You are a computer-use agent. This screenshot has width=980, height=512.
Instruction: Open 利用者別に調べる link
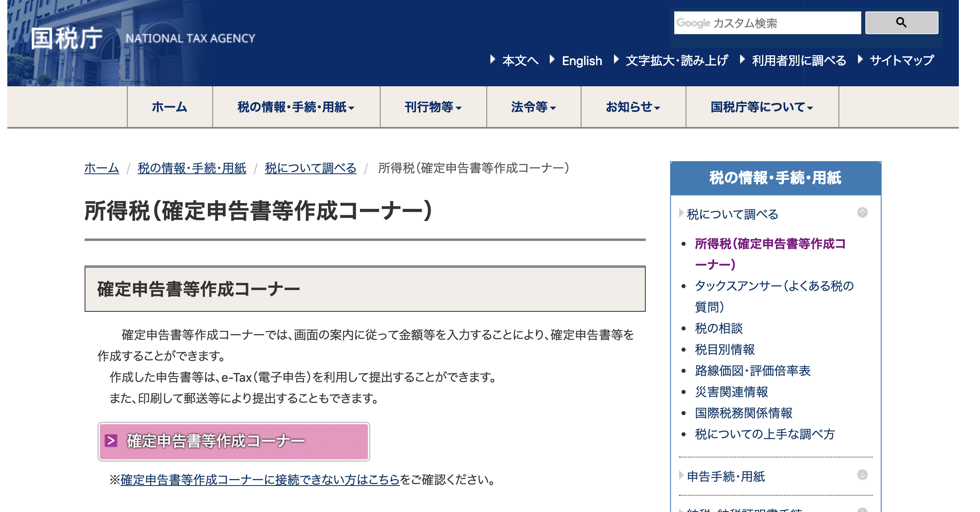tap(799, 60)
